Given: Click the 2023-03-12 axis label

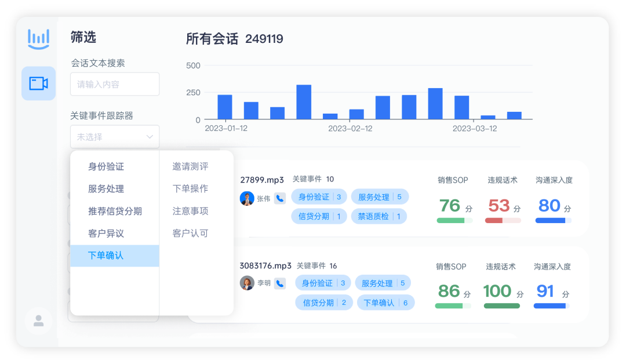Looking at the screenshot, I should [x=475, y=129].
